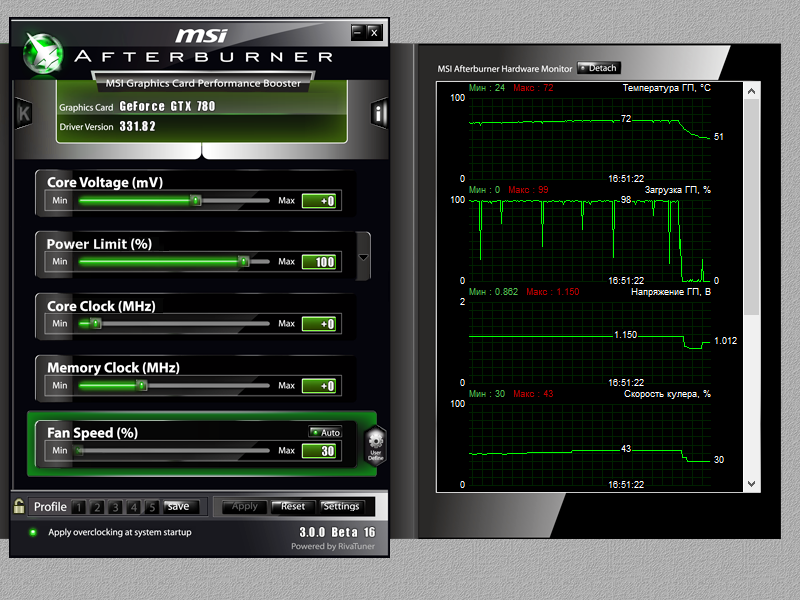Screen dimensions: 800x600
Task: Click the 'GeForce GTX 780' card name
Action: (167, 106)
